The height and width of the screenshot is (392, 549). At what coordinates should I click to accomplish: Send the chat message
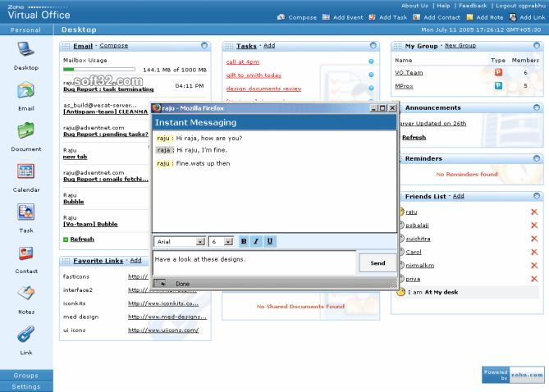pyautogui.click(x=377, y=263)
